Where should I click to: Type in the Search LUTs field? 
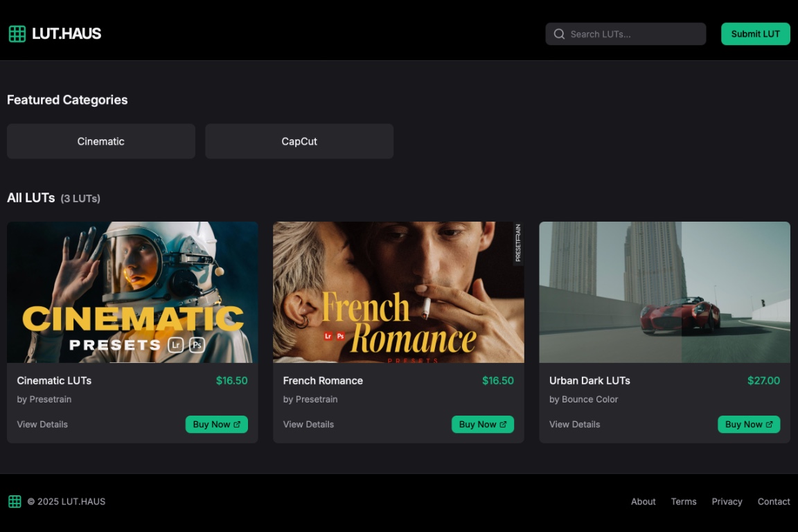click(634, 34)
